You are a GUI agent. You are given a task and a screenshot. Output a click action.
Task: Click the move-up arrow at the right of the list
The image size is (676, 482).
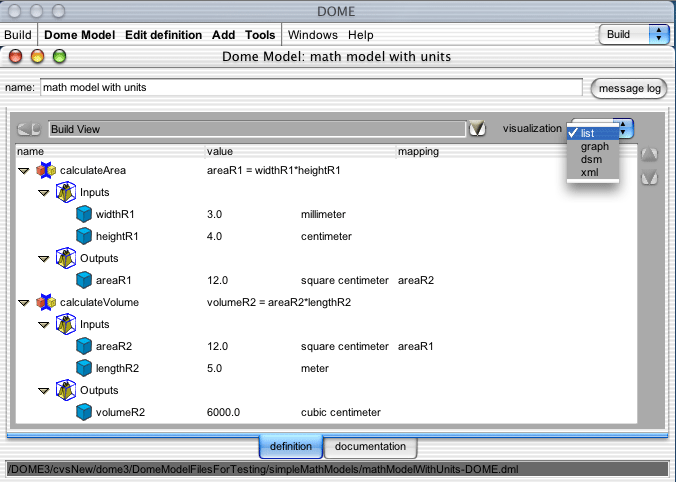pyautogui.click(x=649, y=154)
